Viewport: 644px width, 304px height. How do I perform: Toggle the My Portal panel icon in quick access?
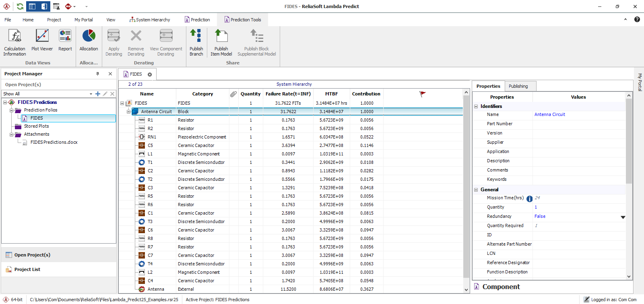pos(44,6)
